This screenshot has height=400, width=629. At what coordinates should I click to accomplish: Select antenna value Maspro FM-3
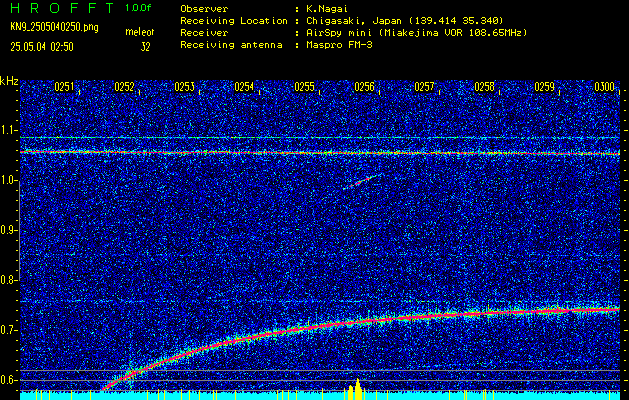point(339,45)
